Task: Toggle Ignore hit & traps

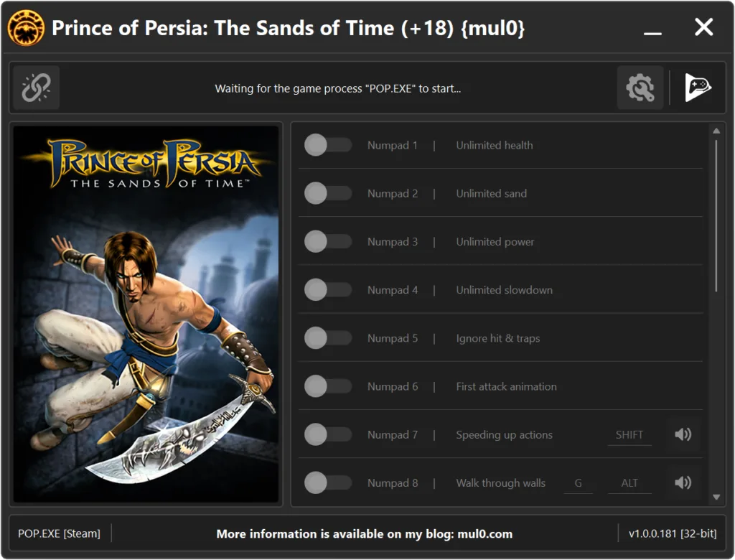Action: [x=328, y=338]
